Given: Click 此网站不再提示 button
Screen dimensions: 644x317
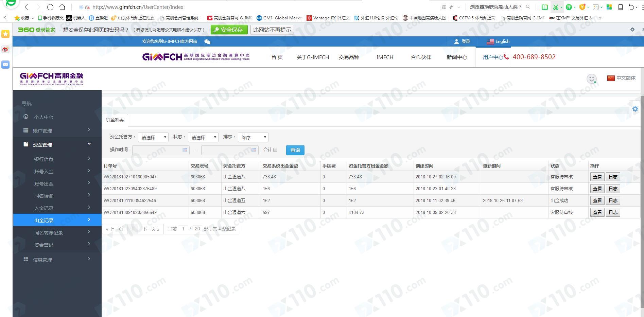Looking at the screenshot, I should (272, 30).
